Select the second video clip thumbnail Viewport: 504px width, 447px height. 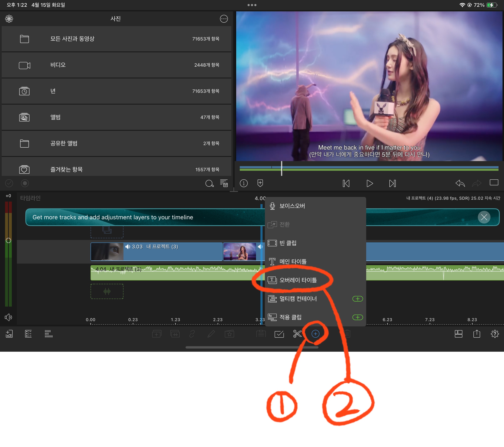[x=239, y=252]
